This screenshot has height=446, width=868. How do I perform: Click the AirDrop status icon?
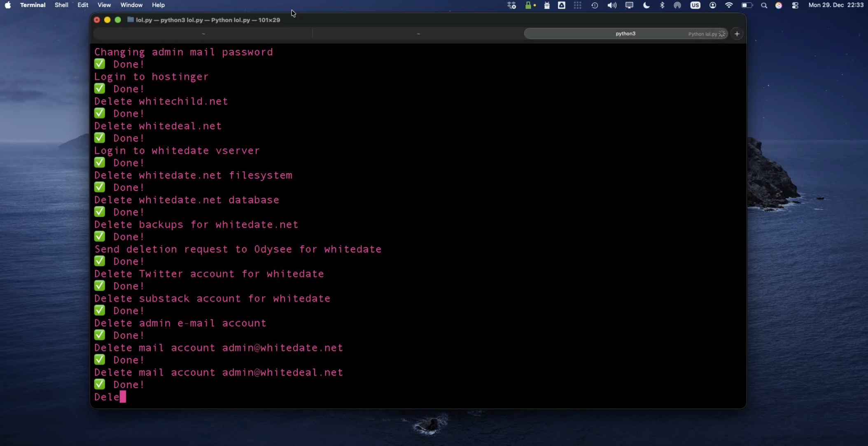(x=677, y=5)
